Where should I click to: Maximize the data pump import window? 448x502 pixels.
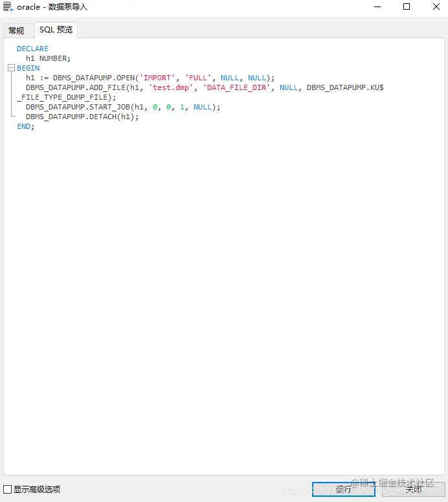click(x=407, y=6)
